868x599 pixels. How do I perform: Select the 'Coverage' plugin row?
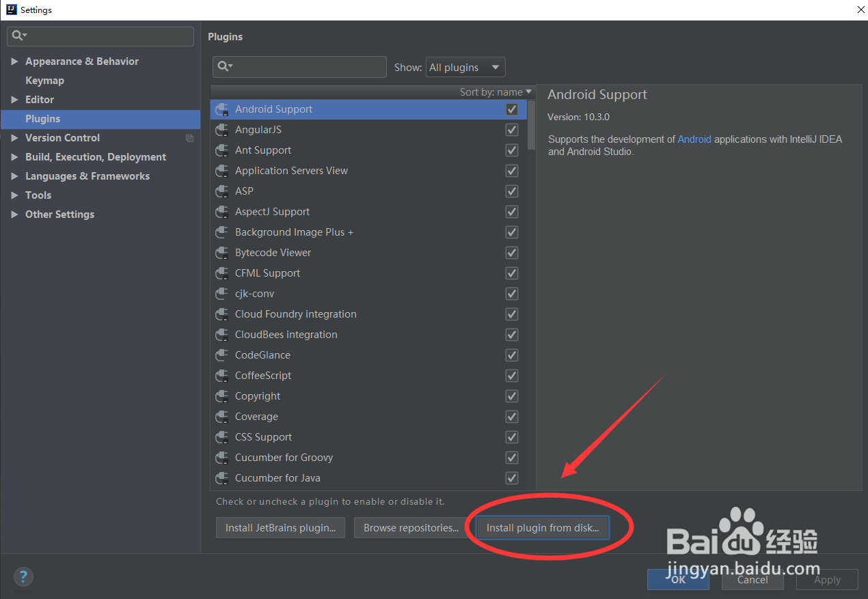(x=369, y=417)
